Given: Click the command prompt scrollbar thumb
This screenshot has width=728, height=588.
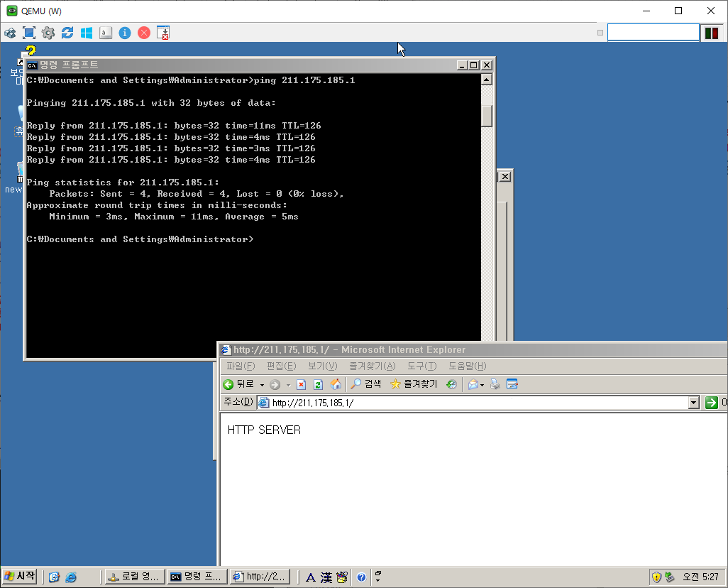Looking at the screenshot, I should (x=487, y=116).
